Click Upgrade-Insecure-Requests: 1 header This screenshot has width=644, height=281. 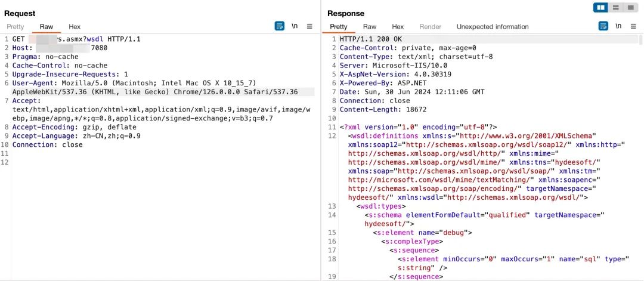point(70,75)
